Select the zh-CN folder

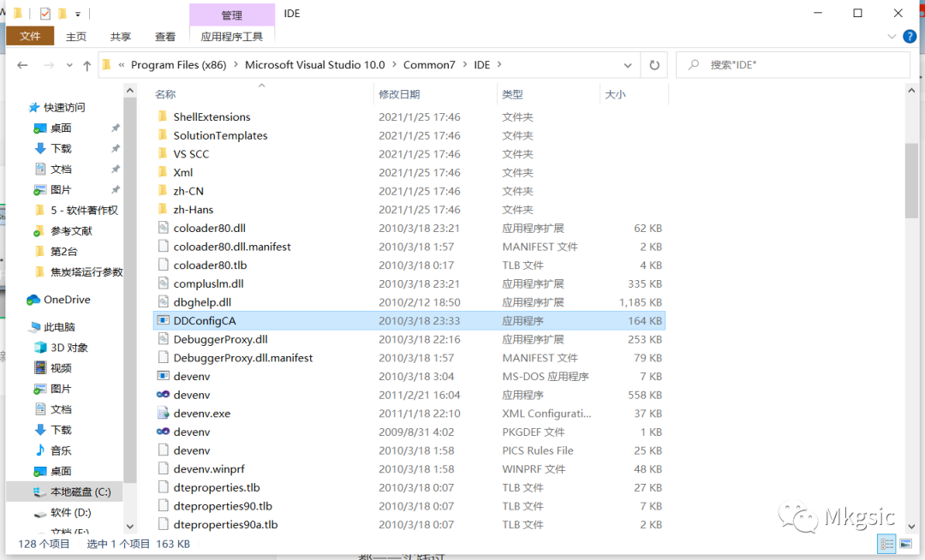(x=188, y=191)
